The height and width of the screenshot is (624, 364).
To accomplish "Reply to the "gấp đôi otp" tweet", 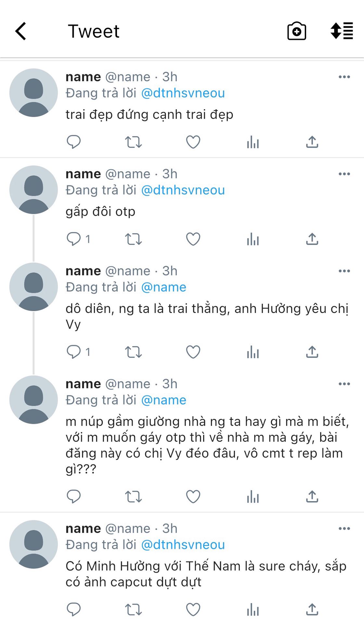I will coord(74,239).
